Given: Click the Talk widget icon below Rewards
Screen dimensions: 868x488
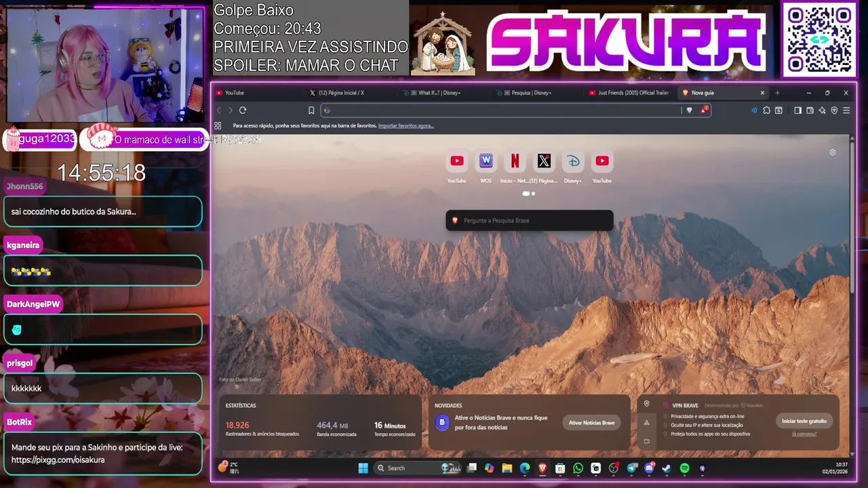Looking at the screenshot, I should pos(647,441).
